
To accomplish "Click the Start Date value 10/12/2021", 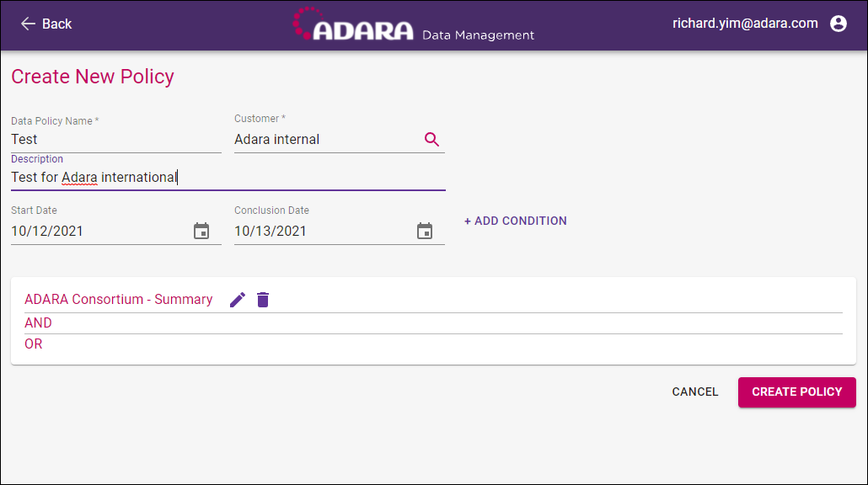I will coord(47,232).
